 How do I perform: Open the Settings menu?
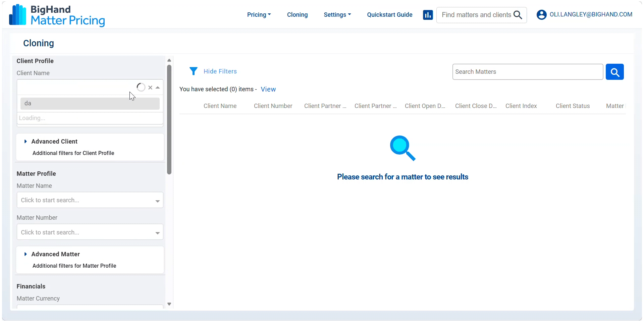(337, 15)
